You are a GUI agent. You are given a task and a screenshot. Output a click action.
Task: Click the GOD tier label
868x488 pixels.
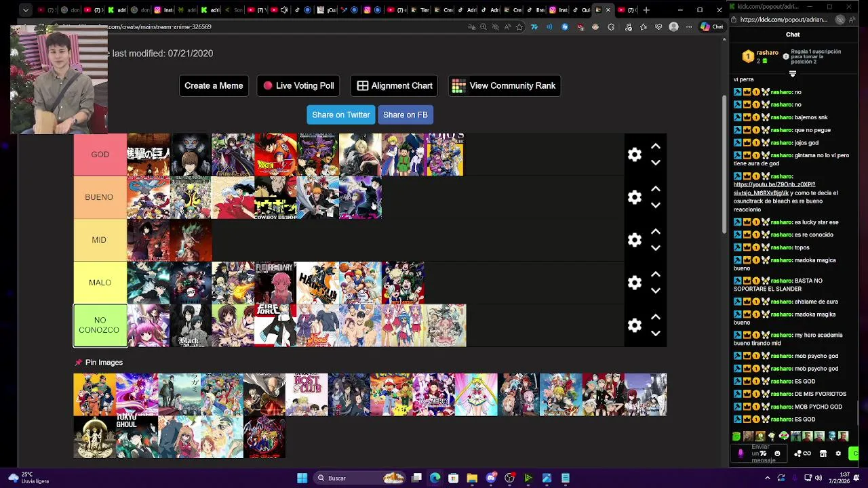[x=100, y=155]
